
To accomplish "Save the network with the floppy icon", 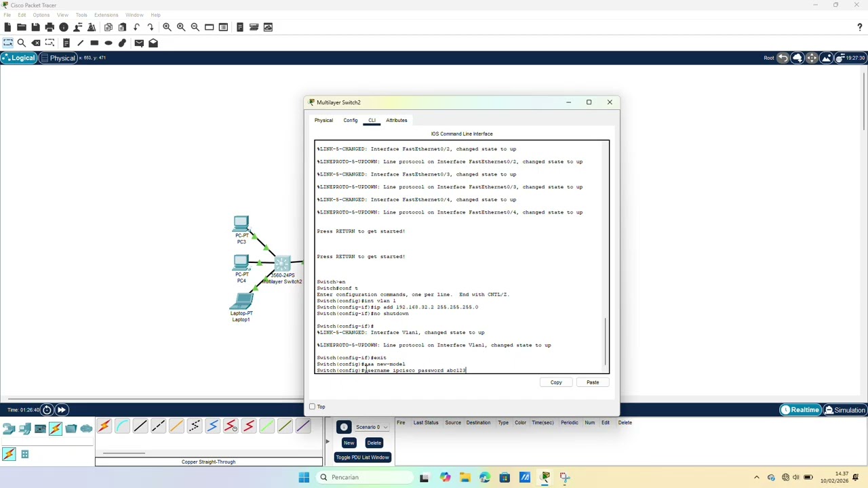I will pos(35,27).
